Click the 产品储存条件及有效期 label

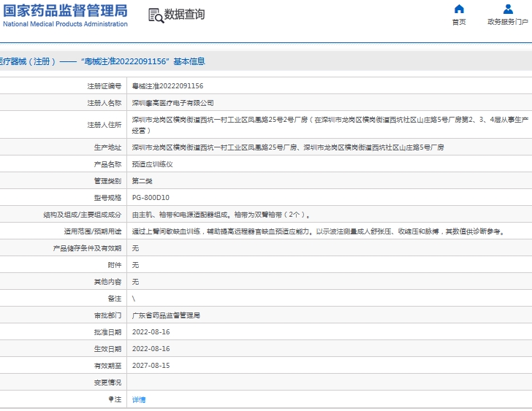coord(87,248)
